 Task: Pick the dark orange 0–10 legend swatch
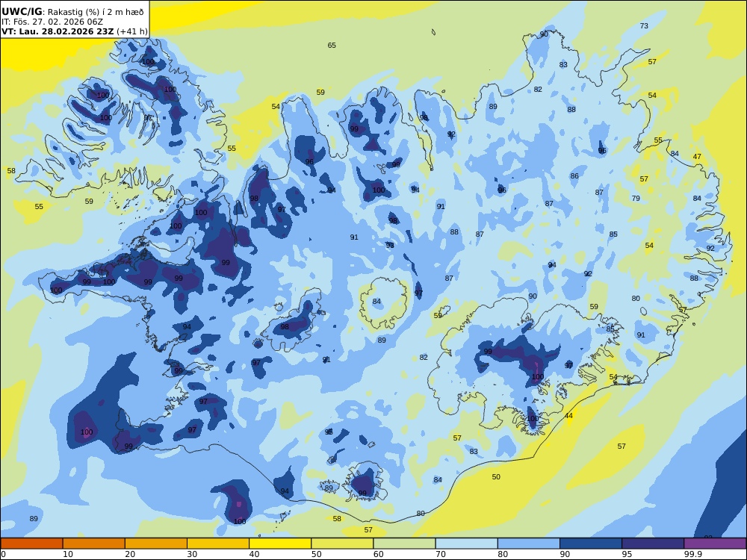pos(31,544)
